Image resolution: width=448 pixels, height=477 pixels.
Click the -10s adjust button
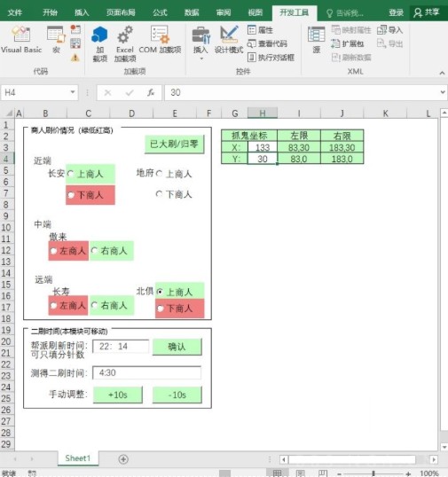177,395
